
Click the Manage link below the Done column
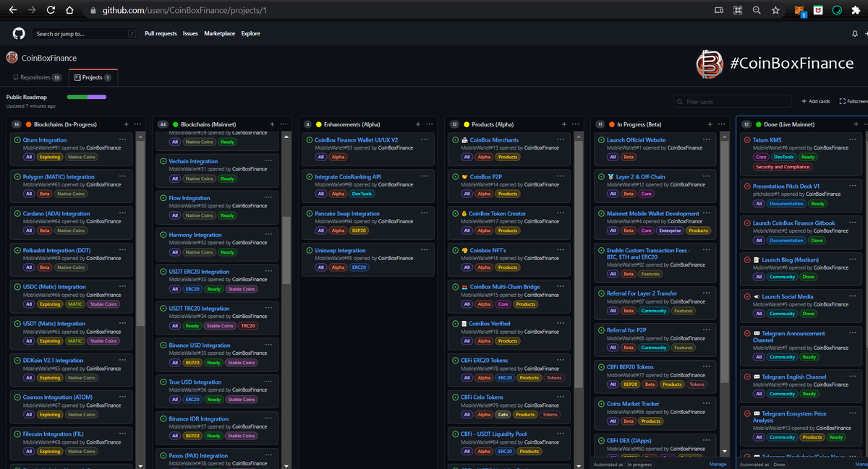(861, 465)
